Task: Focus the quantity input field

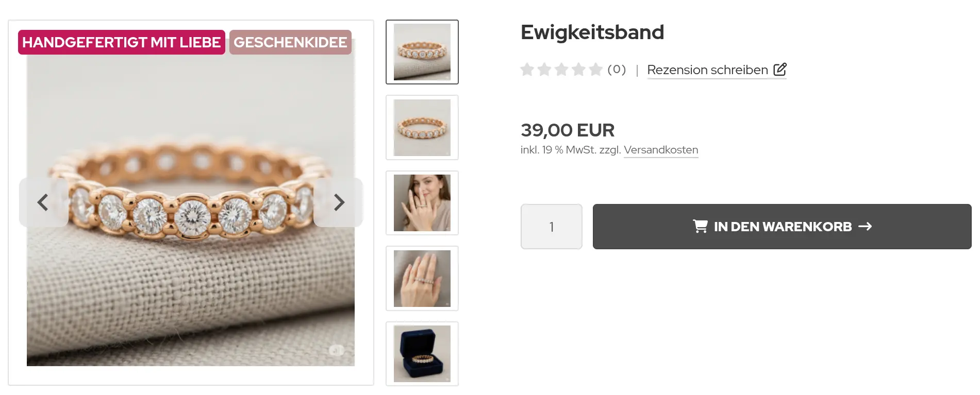Action: 552,227
